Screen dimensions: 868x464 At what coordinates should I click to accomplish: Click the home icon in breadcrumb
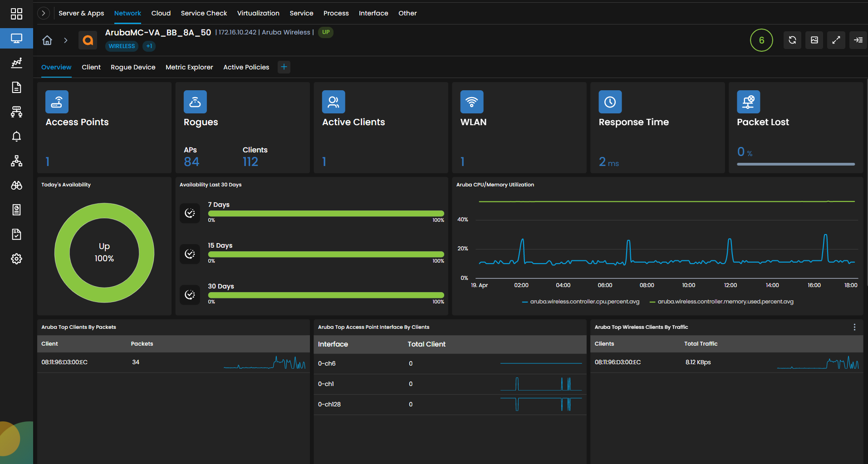point(47,40)
